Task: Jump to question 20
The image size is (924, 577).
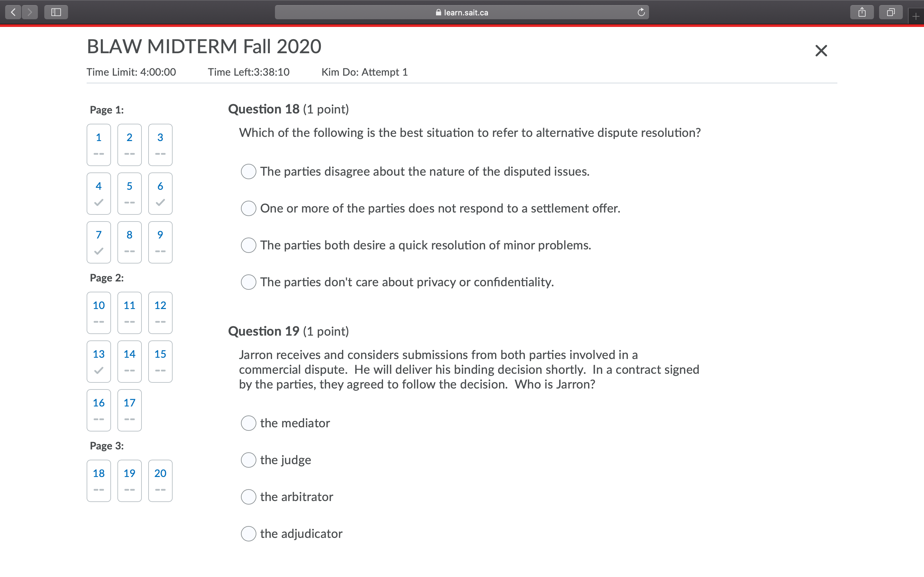Action: (160, 481)
